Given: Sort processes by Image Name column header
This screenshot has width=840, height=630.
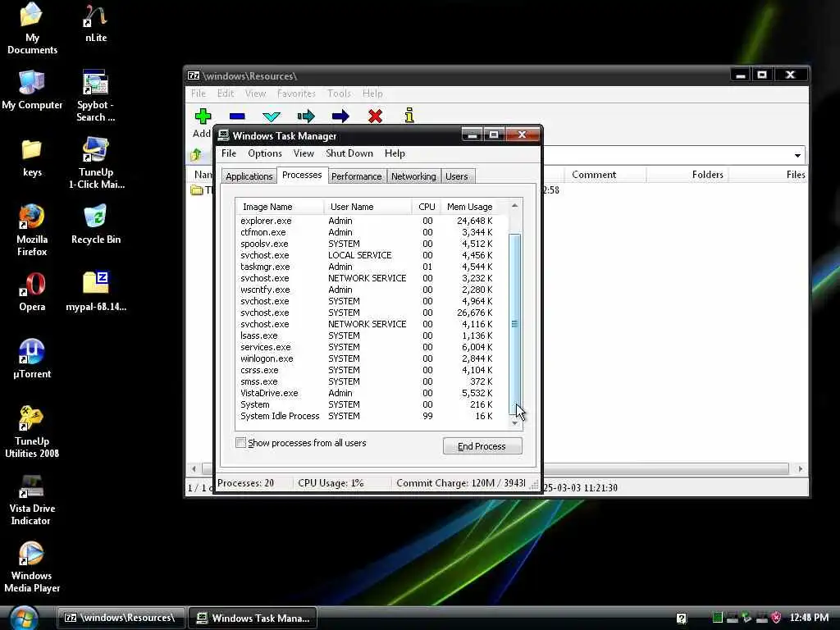Looking at the screenshot, I should point(280,207).
